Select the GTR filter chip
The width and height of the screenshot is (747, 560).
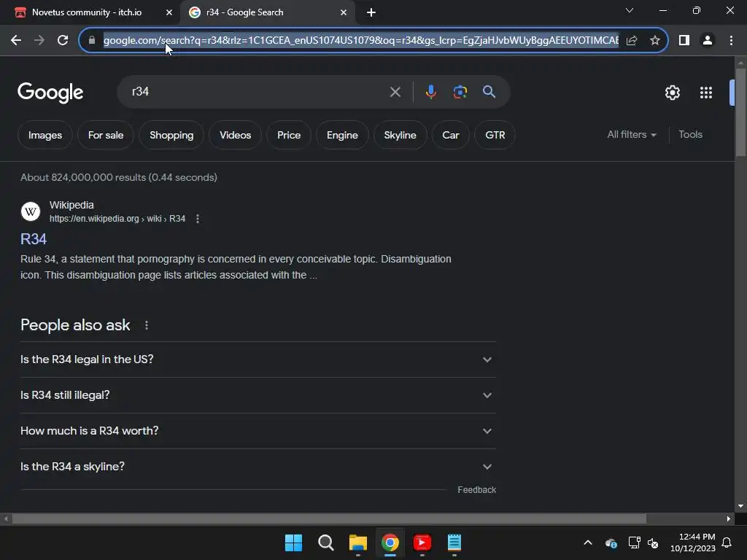coord(495,135)
